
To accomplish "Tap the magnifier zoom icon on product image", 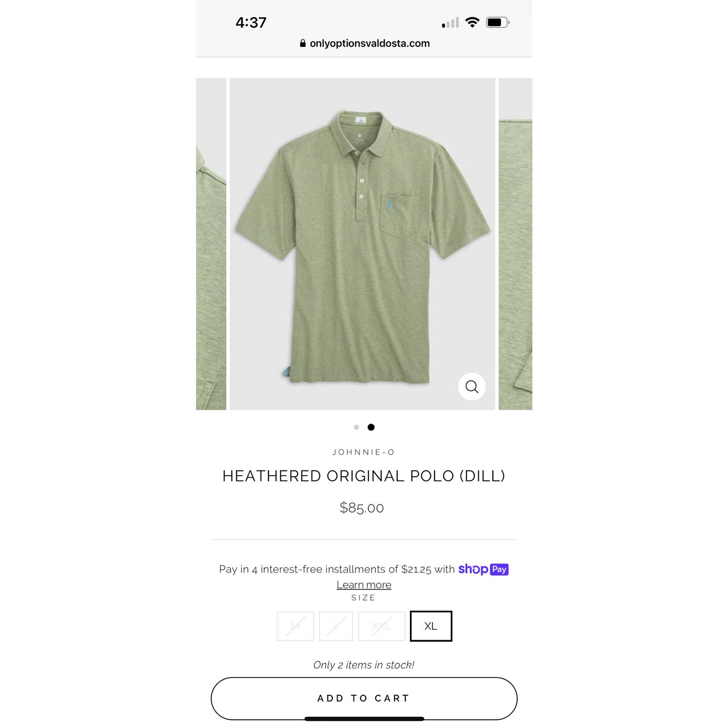I will (x=472, y=387).
